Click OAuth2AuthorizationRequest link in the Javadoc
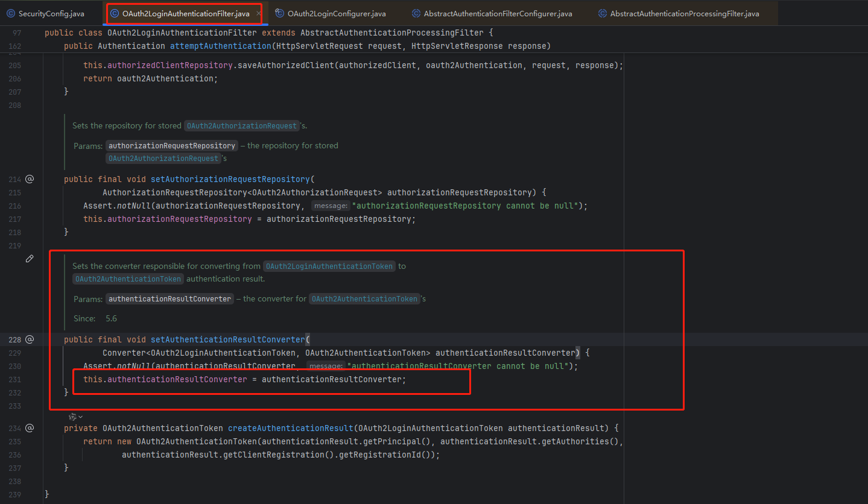 [241, 125]
